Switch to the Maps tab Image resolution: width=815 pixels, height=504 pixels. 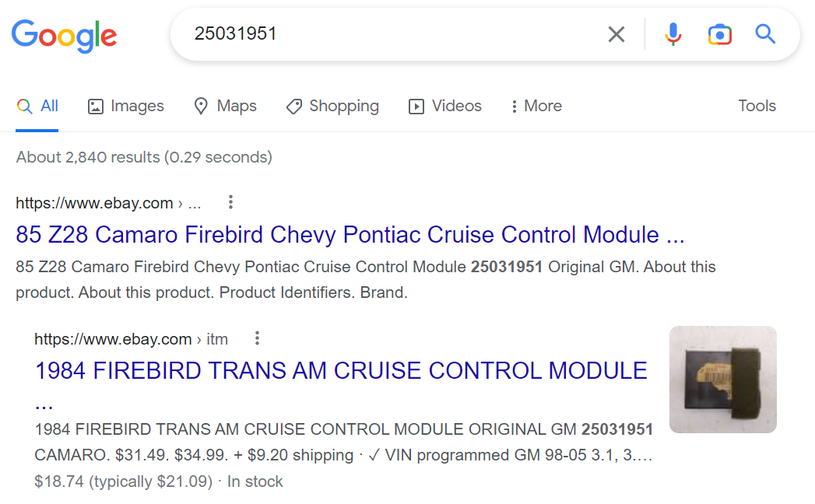(x=225, y=107)
